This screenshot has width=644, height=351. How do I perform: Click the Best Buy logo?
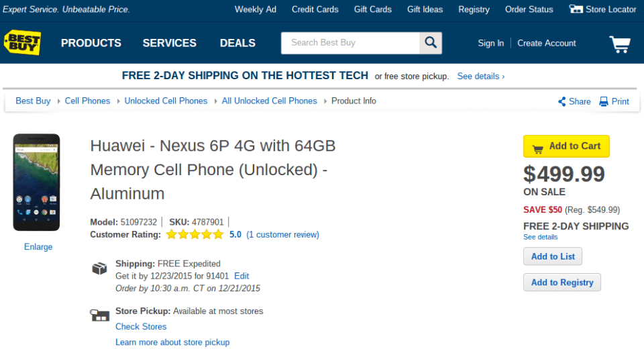click(x=23, y=42)
